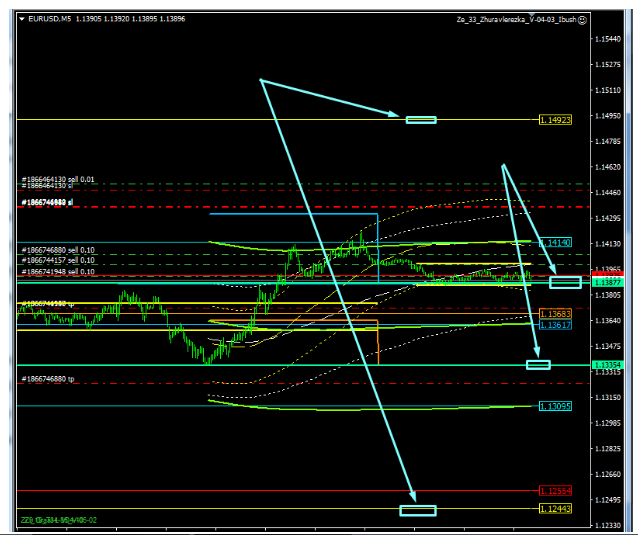This screenshot has width=638, height=535.
Task: Select the cyan rectangle near the 1.12443 line
Action: click(418, 510)
